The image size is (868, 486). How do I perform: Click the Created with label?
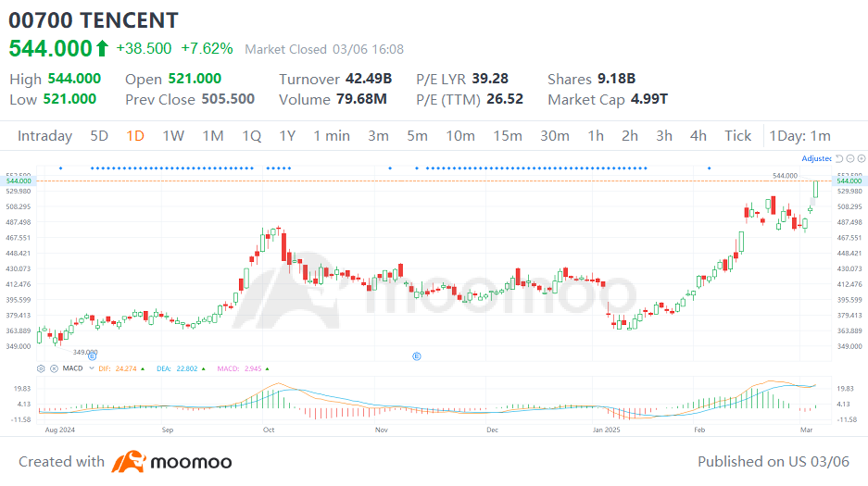pos(61,462)
